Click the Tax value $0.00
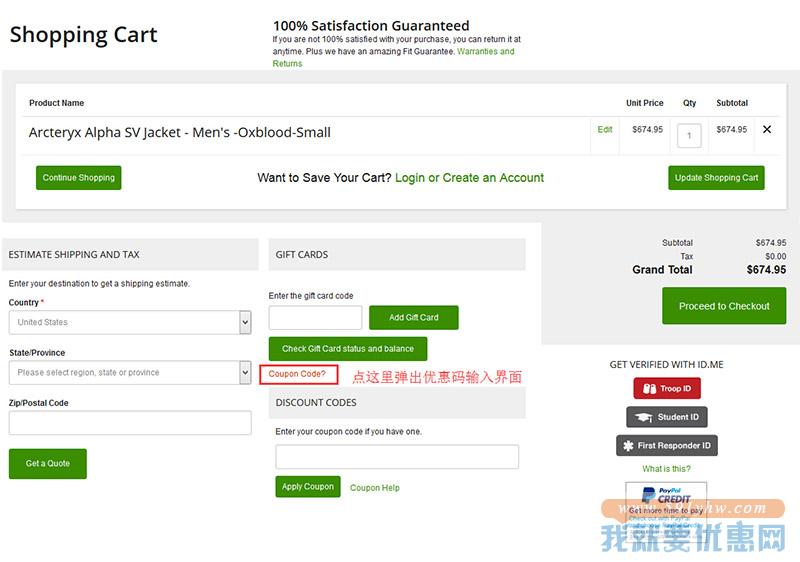The image size is (800, 562). pyautogui.click(x=776, y=256)
